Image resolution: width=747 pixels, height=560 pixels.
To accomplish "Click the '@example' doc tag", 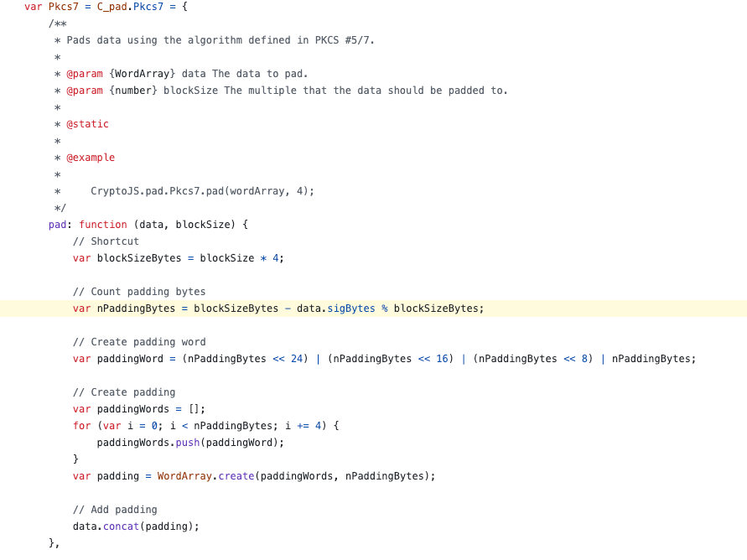I will tap(91, 158).
